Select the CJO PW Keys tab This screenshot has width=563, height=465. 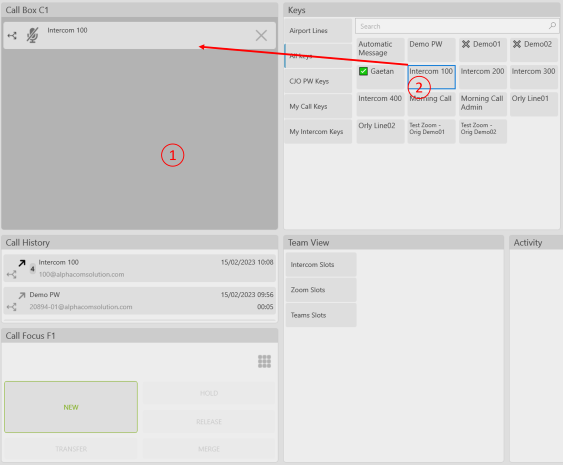tap(318, 82)
